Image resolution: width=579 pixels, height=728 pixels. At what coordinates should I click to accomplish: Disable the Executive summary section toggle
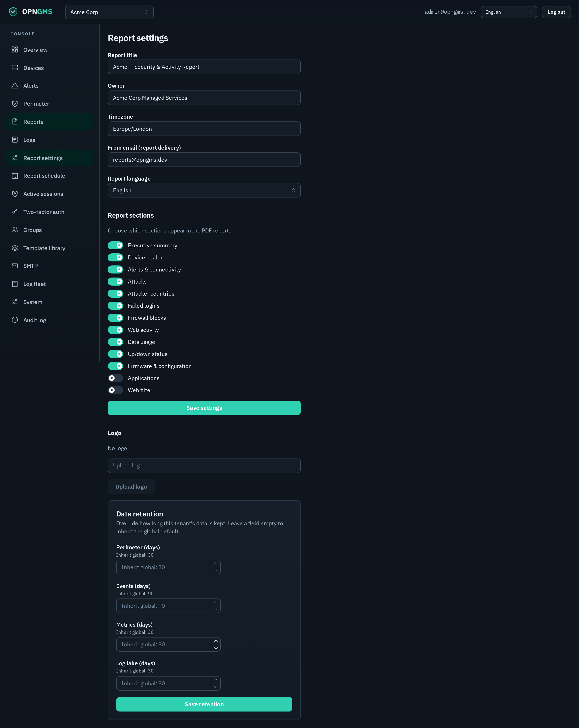115,246
